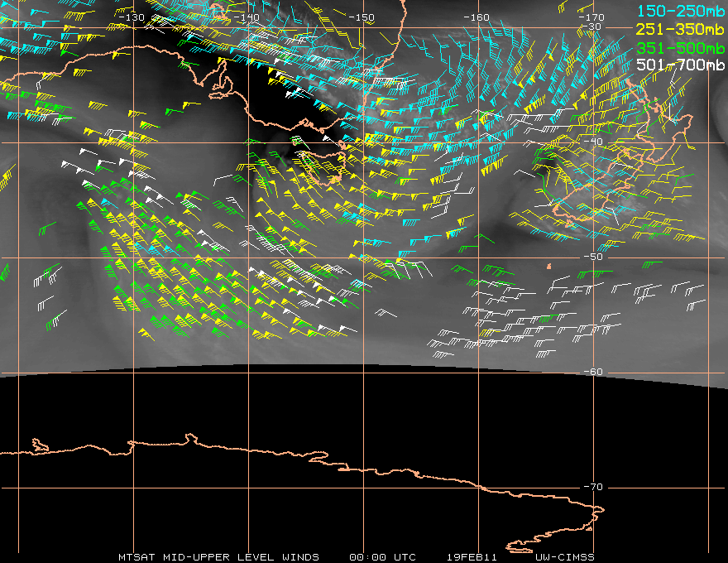Viewport: 728px width, 563px height.
Task: Click the cyan 150-250mb legend label
Action: click(x=680, y=11)
